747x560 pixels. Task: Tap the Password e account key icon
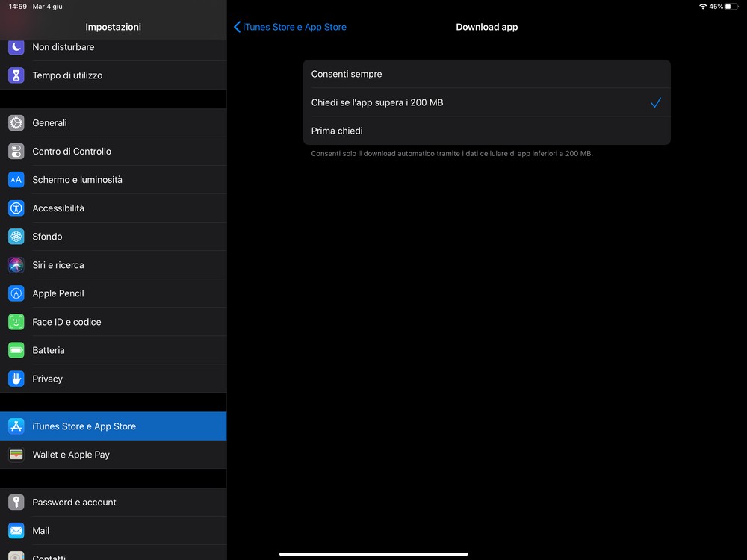16,502
